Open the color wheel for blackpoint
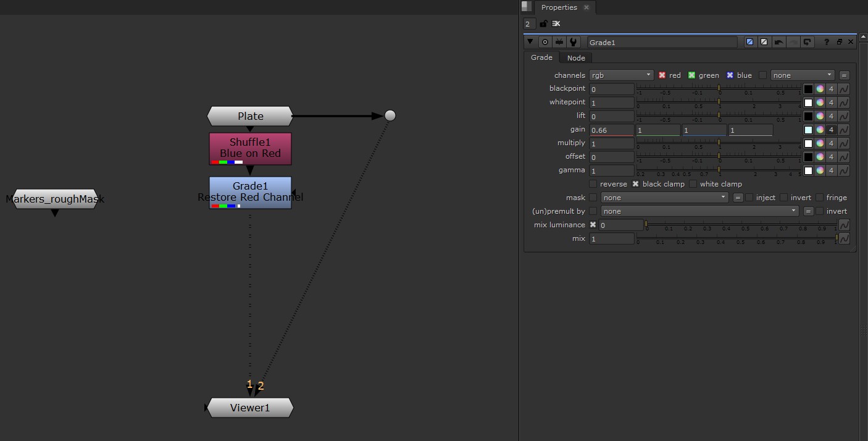The image size is (868, 441). (x=820, y=89)
